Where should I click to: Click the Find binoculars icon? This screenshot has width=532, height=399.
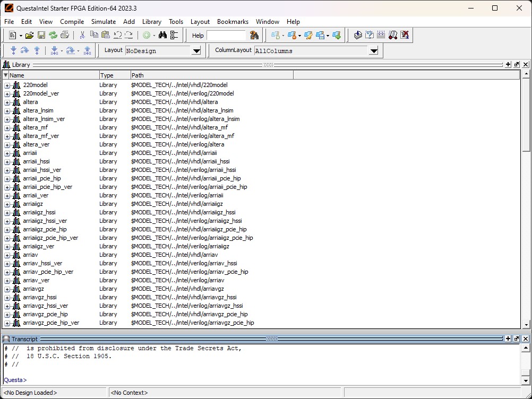[162, 35]
